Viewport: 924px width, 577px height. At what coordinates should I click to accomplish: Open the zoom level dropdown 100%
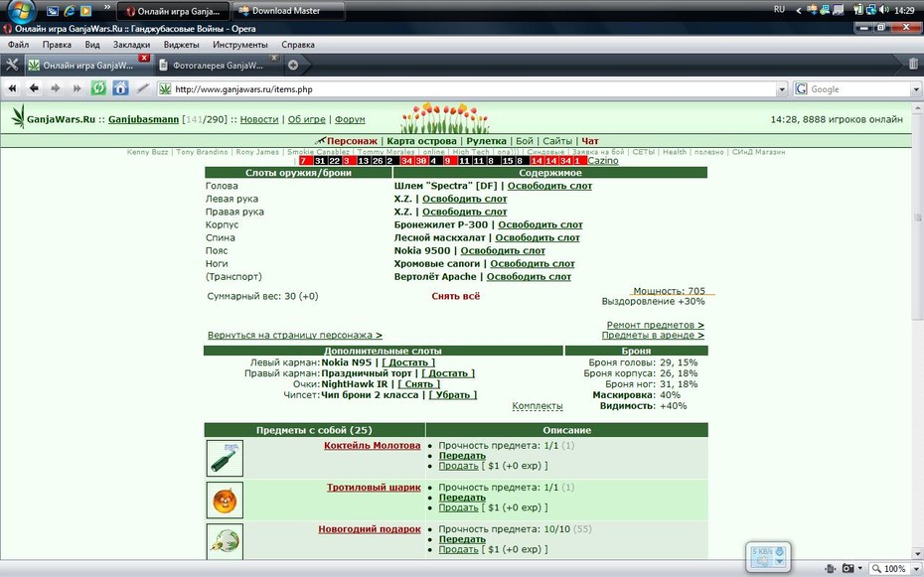[x=914, y=569]
